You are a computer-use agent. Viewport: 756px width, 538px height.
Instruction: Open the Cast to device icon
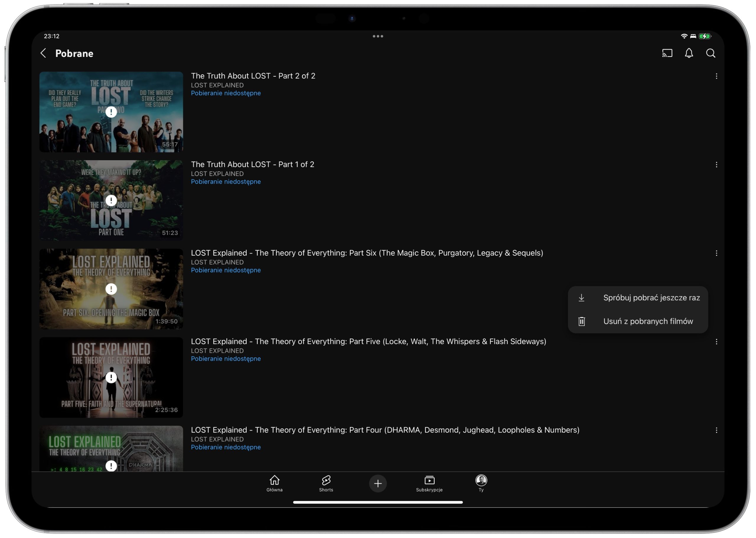tap(667, 53)
